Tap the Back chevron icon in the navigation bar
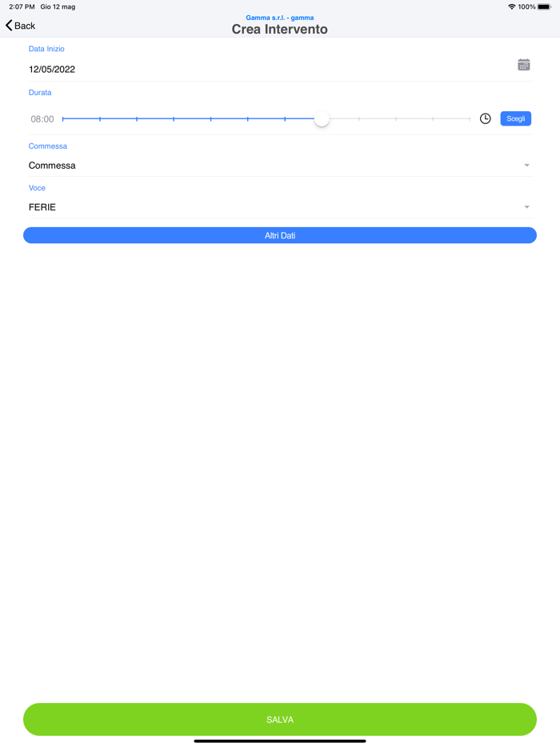Image resolution: width=560 pixels, height=747 pixels. [10, 26]
